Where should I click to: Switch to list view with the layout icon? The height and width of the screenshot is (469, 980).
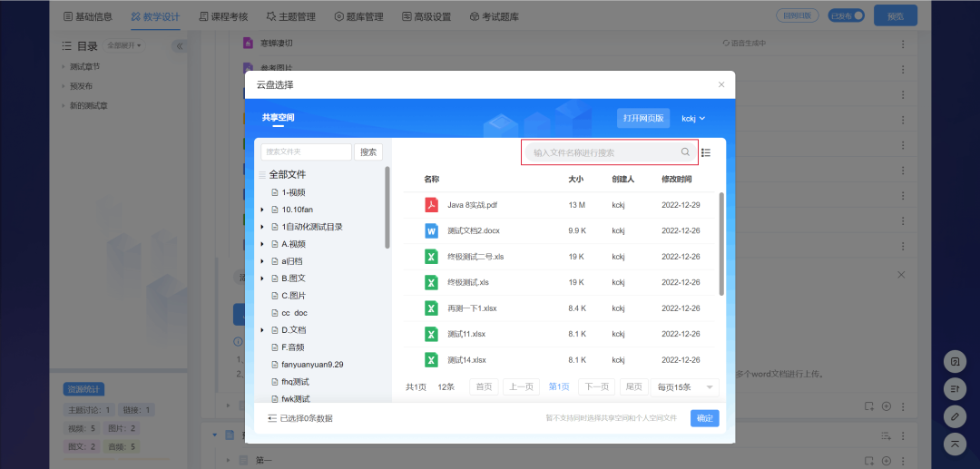(706, 152)
